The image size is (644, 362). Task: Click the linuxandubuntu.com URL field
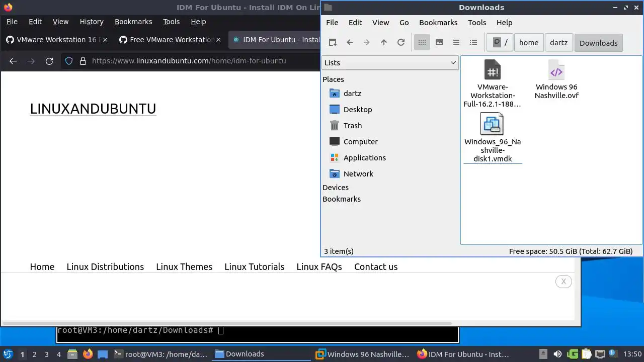pos(189,61)
